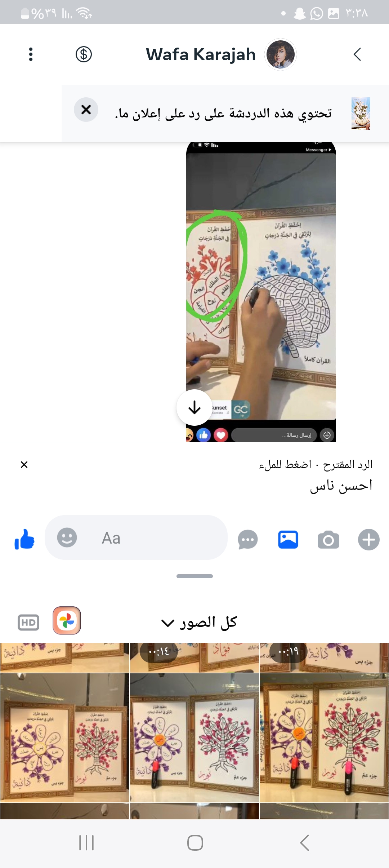Viewport: 389px width, 868px height.
Task: Toggle HD photo quality
Action: (x=28, y=623)
